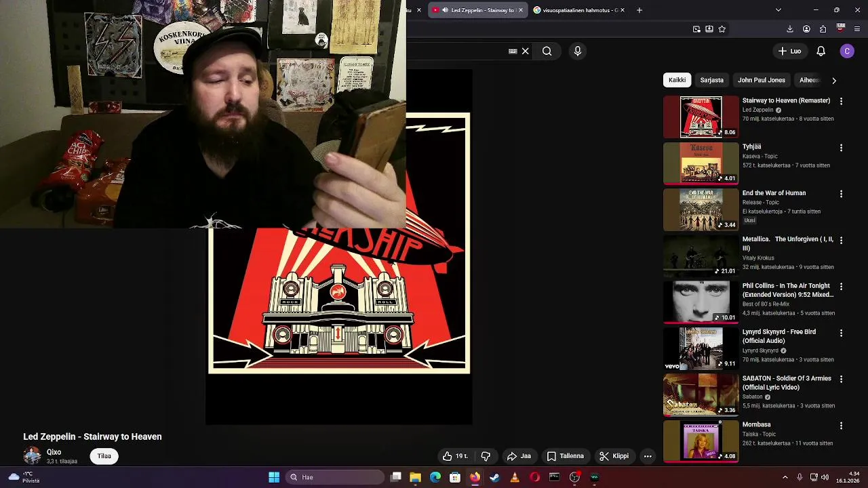The width and height of the screenshot is (868, 488).
Task: Open the Tyhjää video title
Action: [x=751, y=146]
